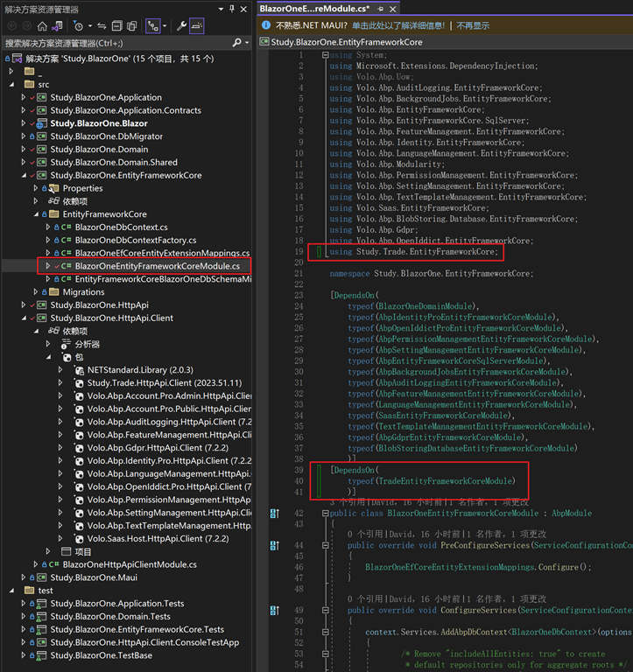Image resolution: width=633 pixels, height=672 pixels.
Task: Click the project icon beside Study.BlazorOne.EntityFrameworkCore in navigation bar
Action: [x=264, y=42]
